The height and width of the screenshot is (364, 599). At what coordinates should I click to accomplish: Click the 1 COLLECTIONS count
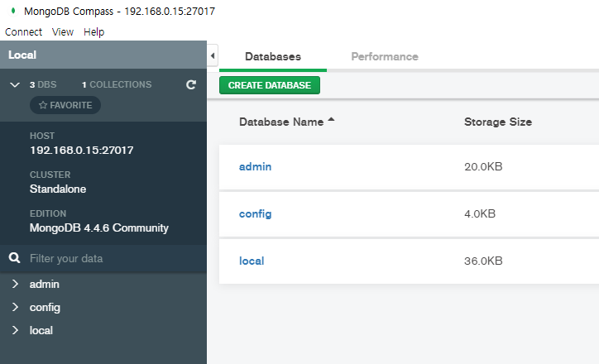(117, 84)
